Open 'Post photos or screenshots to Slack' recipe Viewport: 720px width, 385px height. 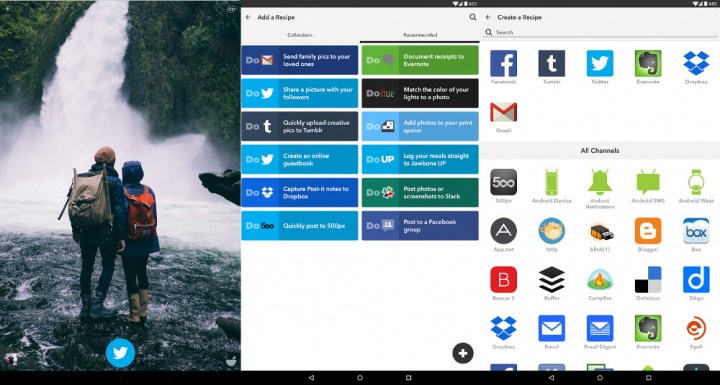point(420,192)
